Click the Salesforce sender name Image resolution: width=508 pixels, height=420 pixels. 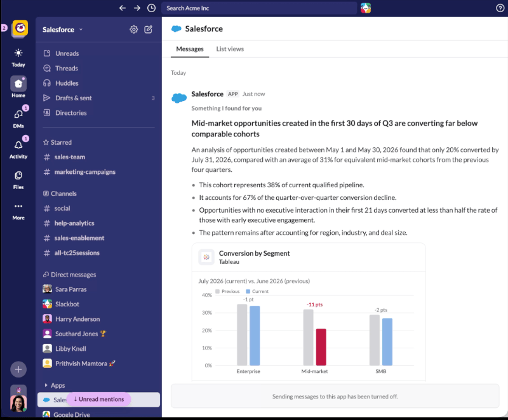pos(208,94)
